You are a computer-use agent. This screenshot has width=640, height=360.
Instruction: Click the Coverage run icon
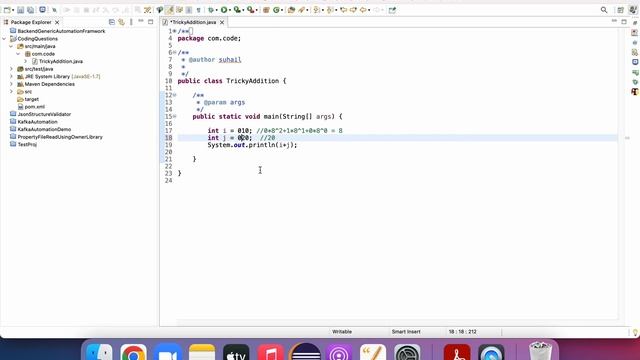click(x=237, y=10)
